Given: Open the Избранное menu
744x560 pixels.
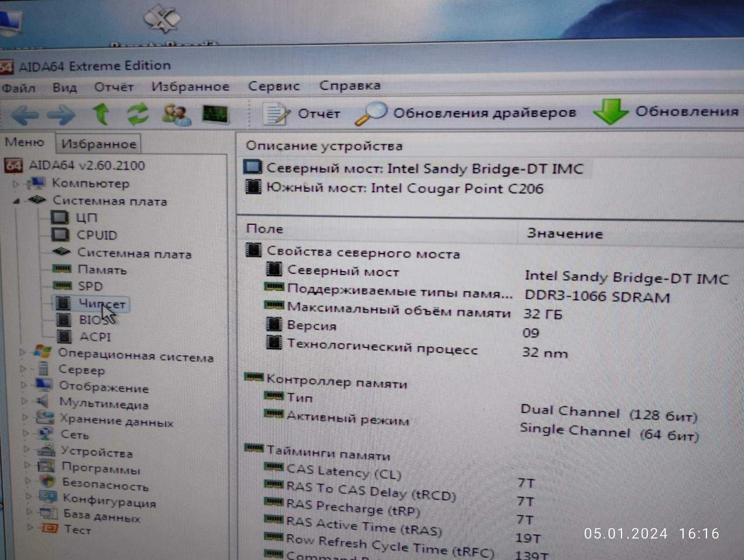Looking at the screenshot, I should (x=190, y=86).
